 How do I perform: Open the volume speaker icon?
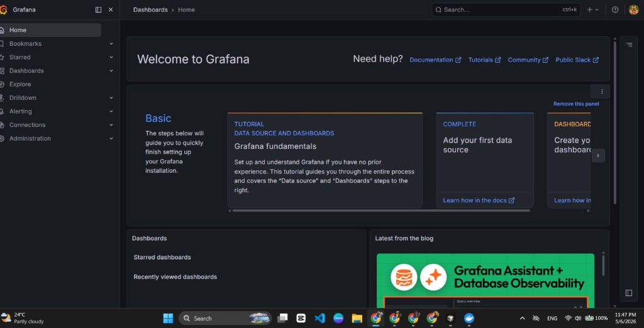coord(579,318)
